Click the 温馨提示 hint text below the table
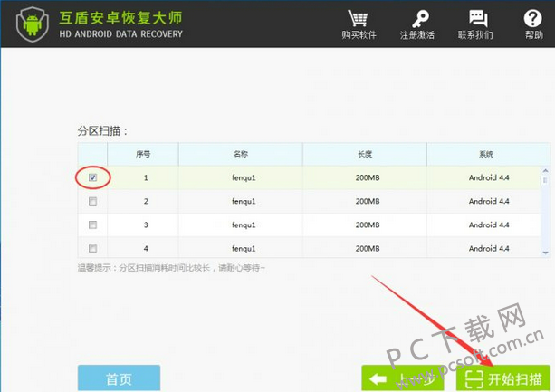 tap(171, 268)
